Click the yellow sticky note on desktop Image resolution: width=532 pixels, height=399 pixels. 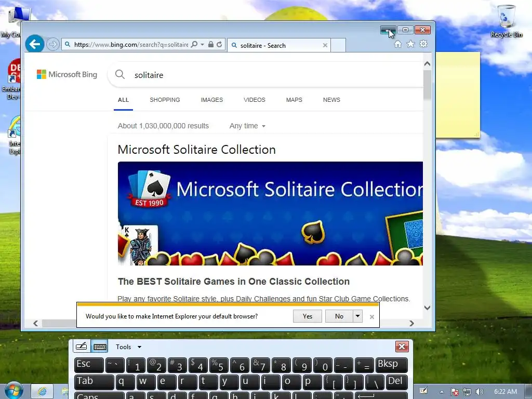(x=458, y=95)
